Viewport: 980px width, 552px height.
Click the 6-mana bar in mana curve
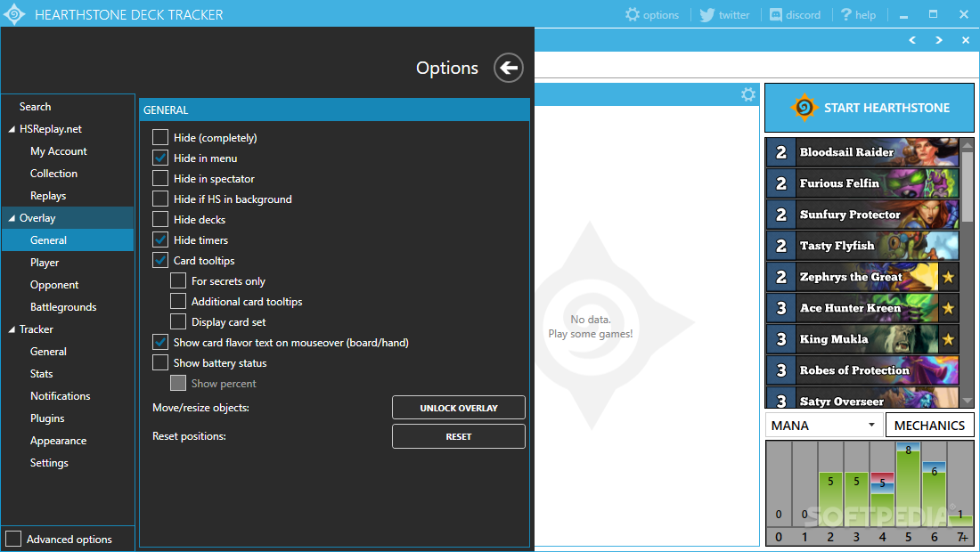pyautogui.click(x=934, y=496)
